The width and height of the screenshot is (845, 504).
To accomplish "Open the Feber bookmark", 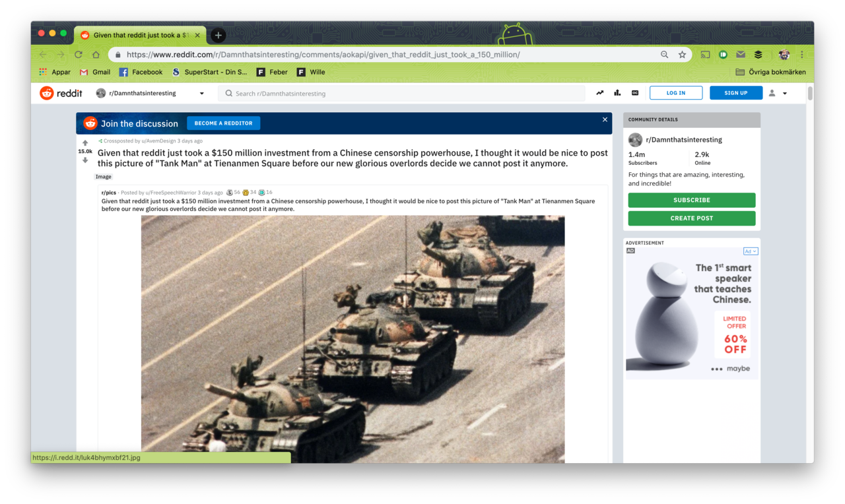I will [272, 72].
